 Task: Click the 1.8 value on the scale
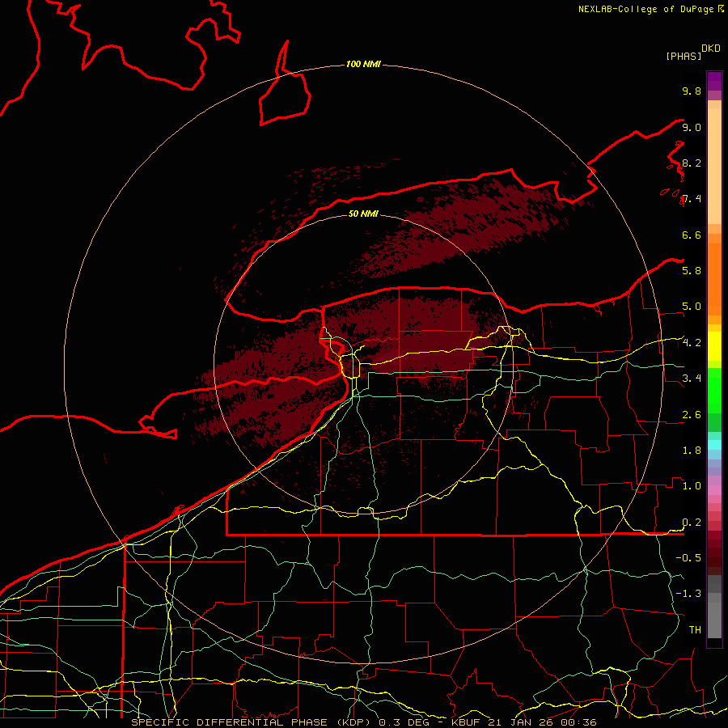pos(692,451)
